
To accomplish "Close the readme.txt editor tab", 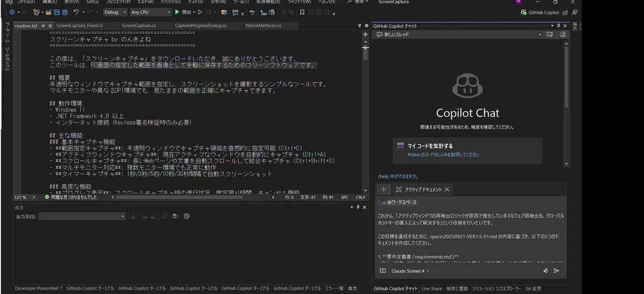I will pos(49,25).
